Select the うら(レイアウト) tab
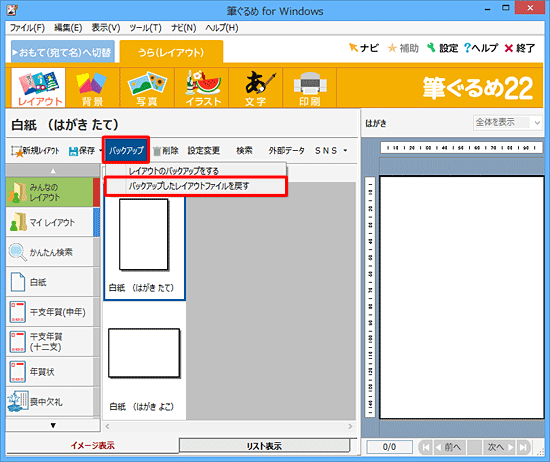Image resolution: width=550 pixels, height=462 pixels. click(x=171, y=52)
